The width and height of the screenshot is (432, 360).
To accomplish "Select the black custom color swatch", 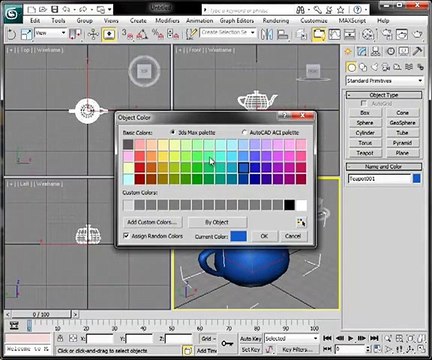I will tap(289, 205).
